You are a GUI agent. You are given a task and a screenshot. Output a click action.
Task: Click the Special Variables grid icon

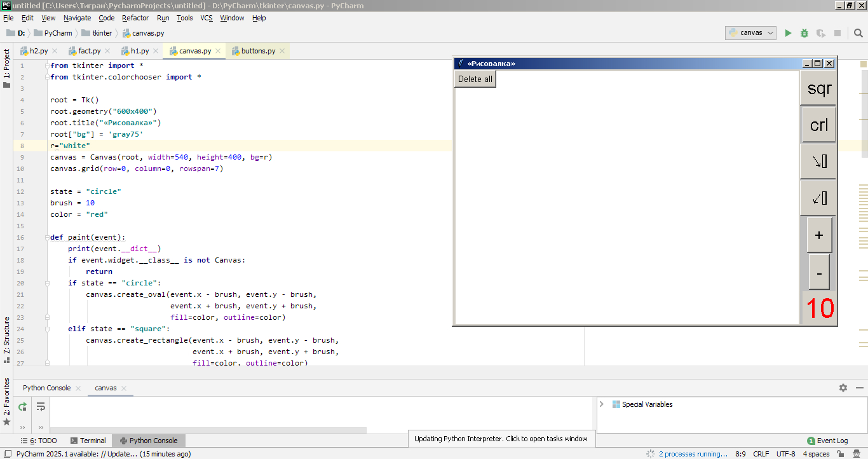click(x=616, y=404)
